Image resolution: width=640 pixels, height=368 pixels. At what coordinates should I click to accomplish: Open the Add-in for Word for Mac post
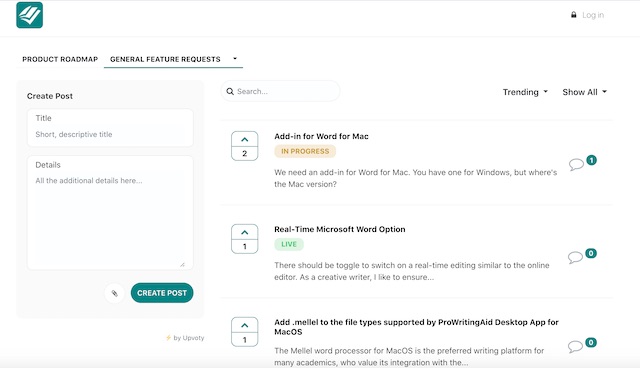coord(321,136)
